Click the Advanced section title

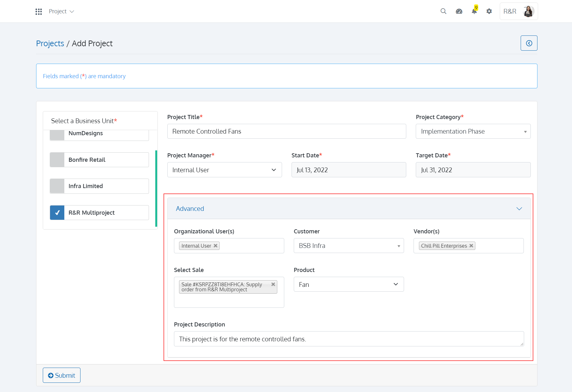tap(190, 209)
